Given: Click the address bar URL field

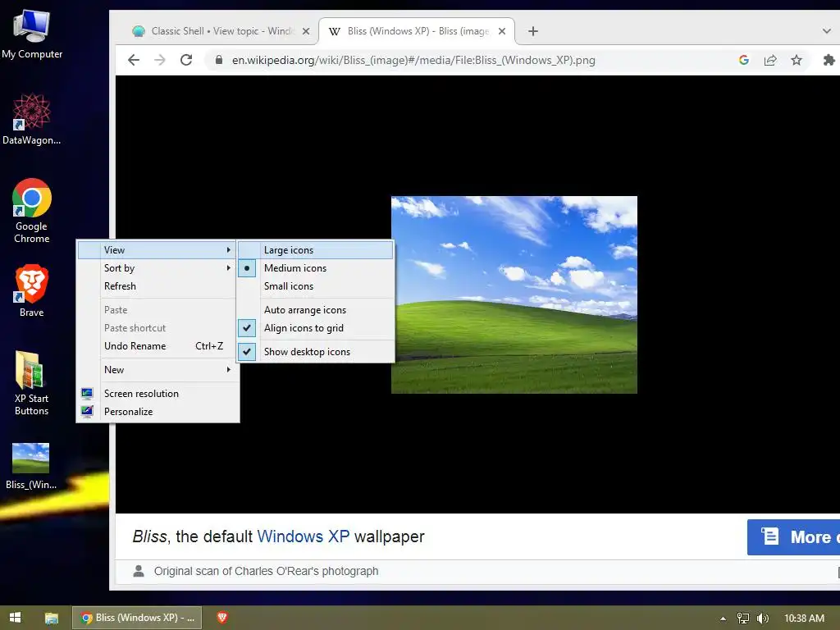Looking at the screenshot, I should (x=413, y=60).
